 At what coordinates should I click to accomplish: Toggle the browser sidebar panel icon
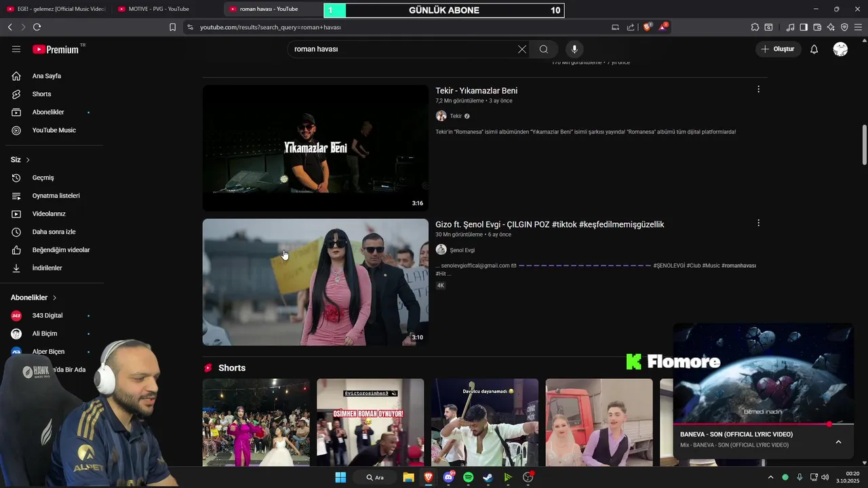(804, 27)
